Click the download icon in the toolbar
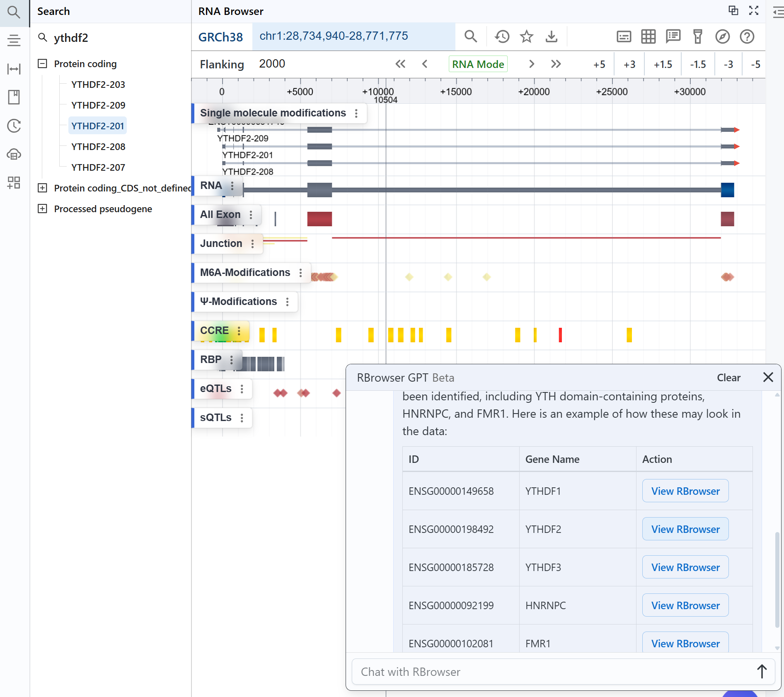Image resolution: width=784 pixels, height=697 pixels. click(x=551, y=36)
